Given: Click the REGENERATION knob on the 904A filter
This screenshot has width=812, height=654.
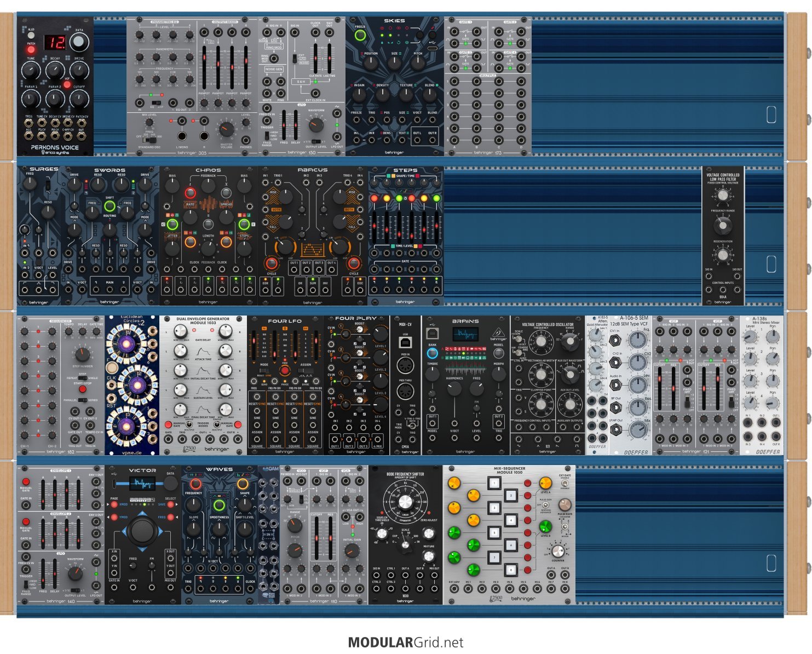Looking at the screenshot, I should 723,255.
